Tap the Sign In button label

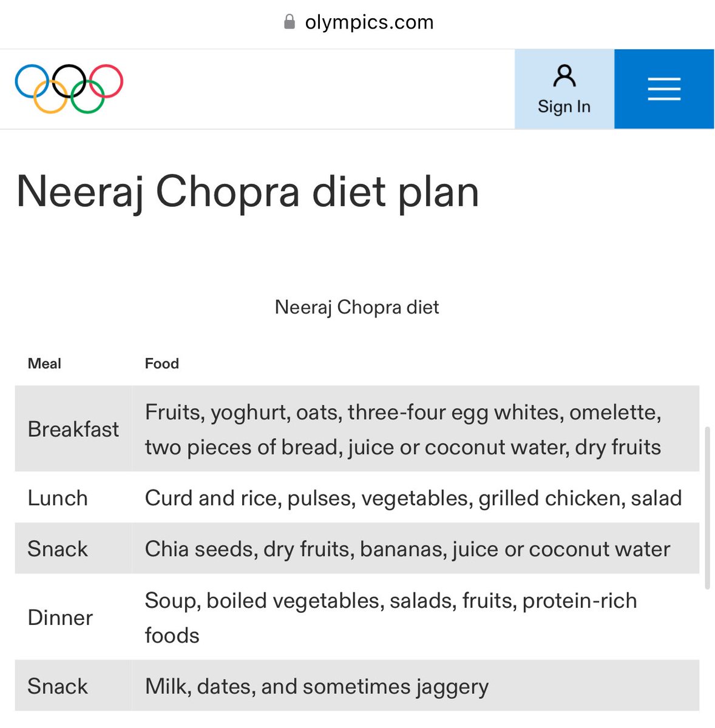(x=564, y=106)
